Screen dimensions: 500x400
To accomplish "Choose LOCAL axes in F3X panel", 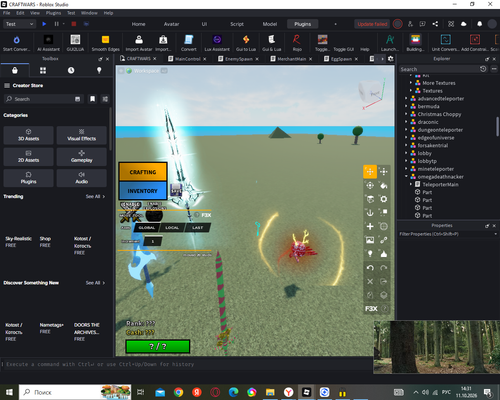I will tap(172, 228).
